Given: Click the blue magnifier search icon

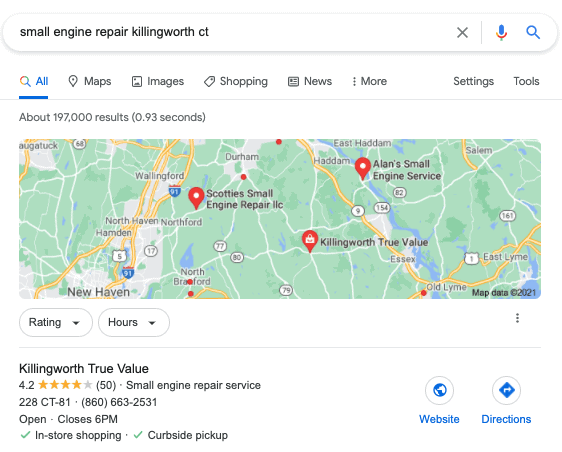Looking at the screenshot, I should coord(533,32).
